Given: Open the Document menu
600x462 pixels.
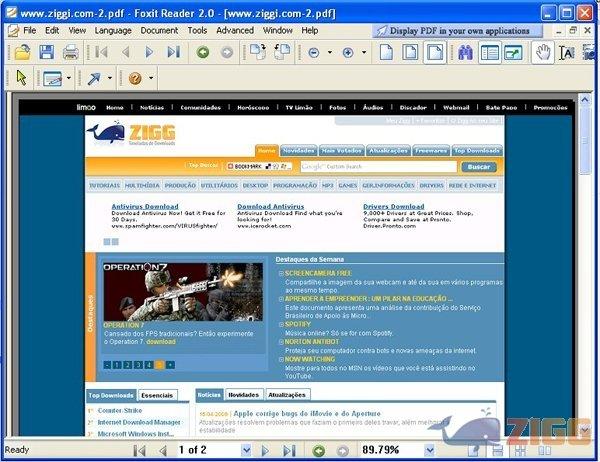Looking at the screenshot, I should 159,31.
